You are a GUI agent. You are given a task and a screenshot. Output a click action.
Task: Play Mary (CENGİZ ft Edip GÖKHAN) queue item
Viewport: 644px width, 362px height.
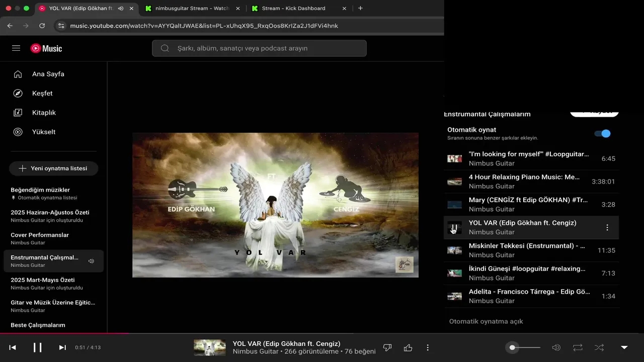point(531,205)
